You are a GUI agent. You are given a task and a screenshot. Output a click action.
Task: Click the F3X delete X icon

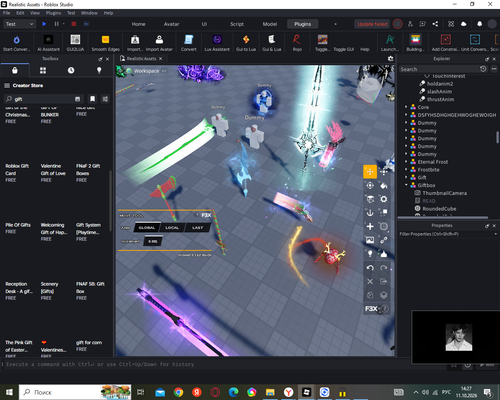370,281
